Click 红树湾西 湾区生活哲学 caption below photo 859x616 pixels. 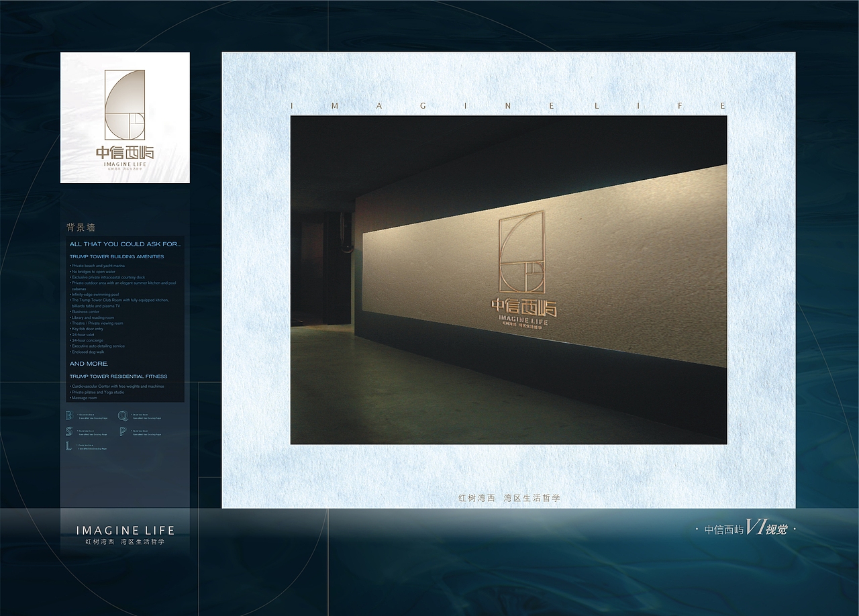point(509,499)
